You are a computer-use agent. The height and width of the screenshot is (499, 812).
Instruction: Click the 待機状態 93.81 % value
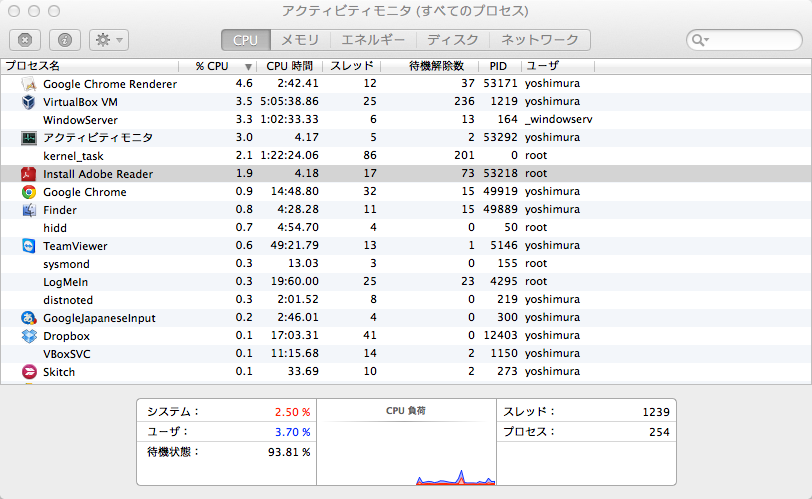pyautogui.click(x=289, y=452)
